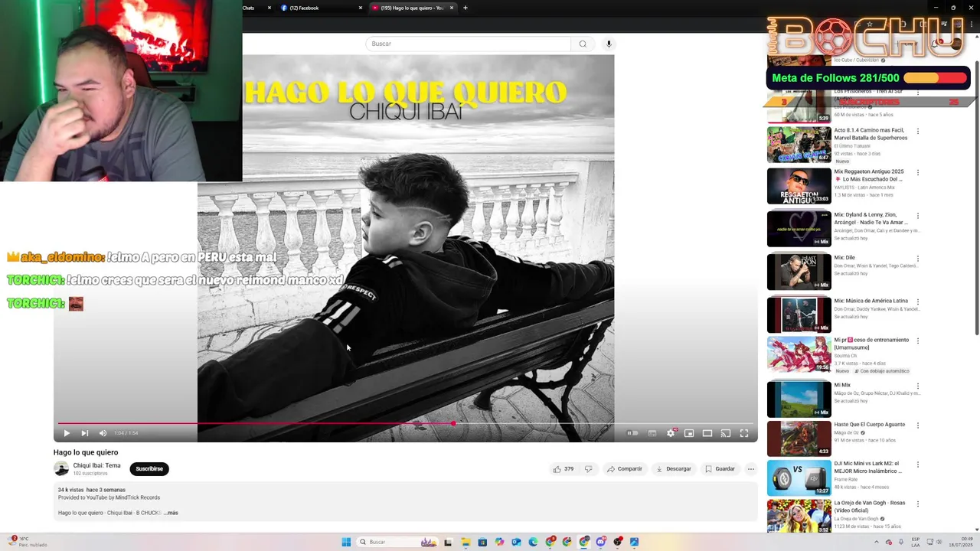Click the red progress bar scrubber dot
The width and height of the screenshot is (980, 551).
point(453,423)
